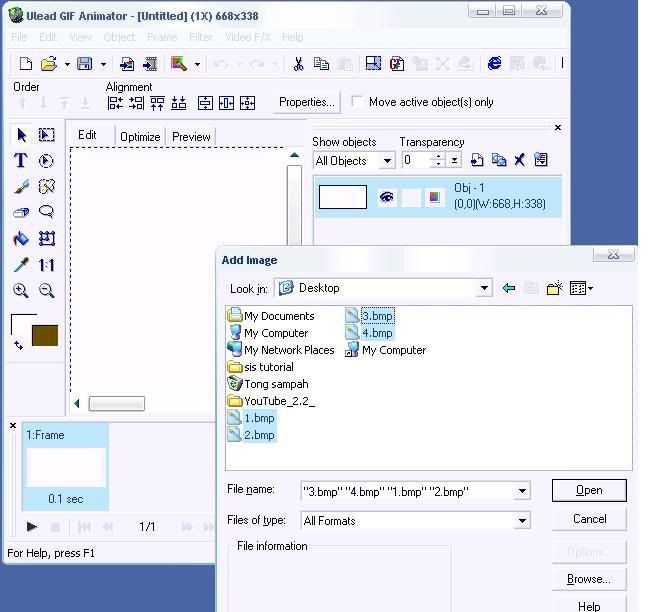Select the Paint Brush tool
Image resolution: width=668 pixels, height=612 pixels.
(x=21, y=186)
